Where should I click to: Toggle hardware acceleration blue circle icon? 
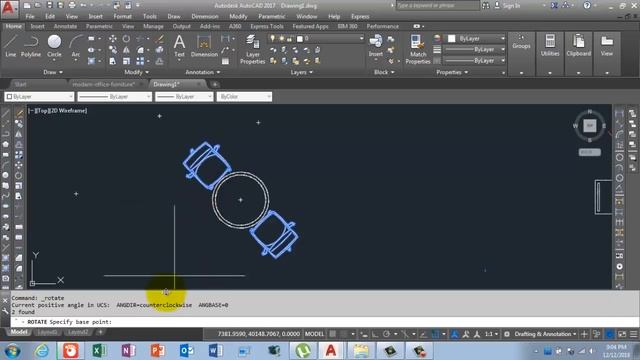(x=609, y=334)
